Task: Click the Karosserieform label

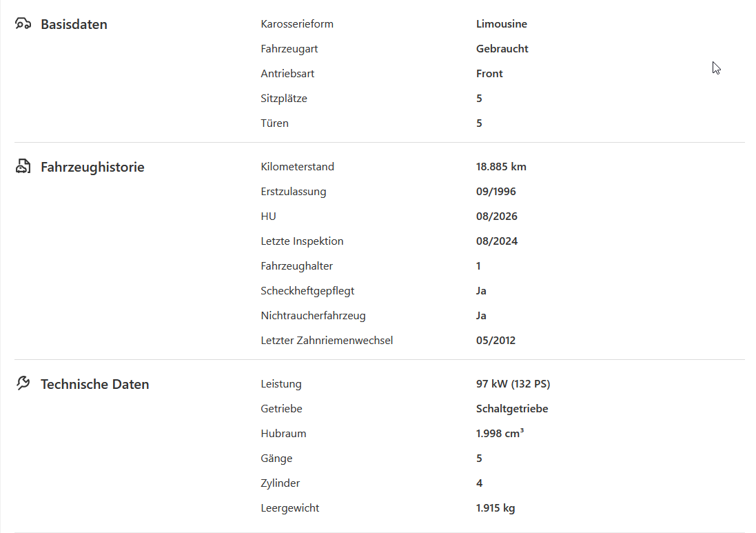Action: 297,23
